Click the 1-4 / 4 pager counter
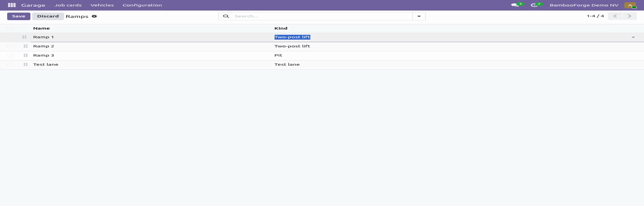This screenshot has width=644, height=206. tap(595, 16)
